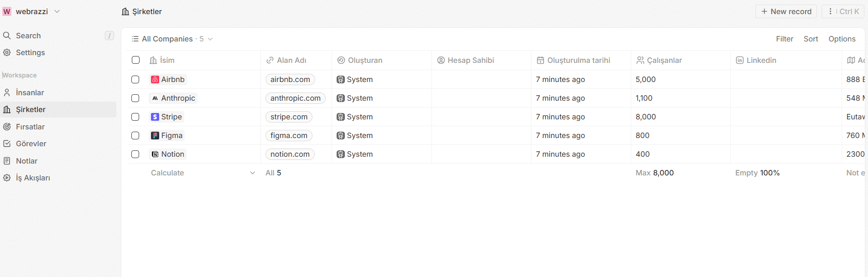Click the calendar icon in Oluşturulma tarihi header
The width and height of the screenshot is (868, 277).
(541, 60)
